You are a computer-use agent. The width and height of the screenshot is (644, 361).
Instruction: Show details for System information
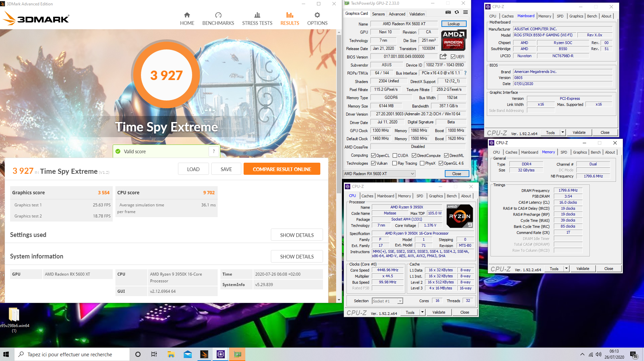(x=297, y=256)
